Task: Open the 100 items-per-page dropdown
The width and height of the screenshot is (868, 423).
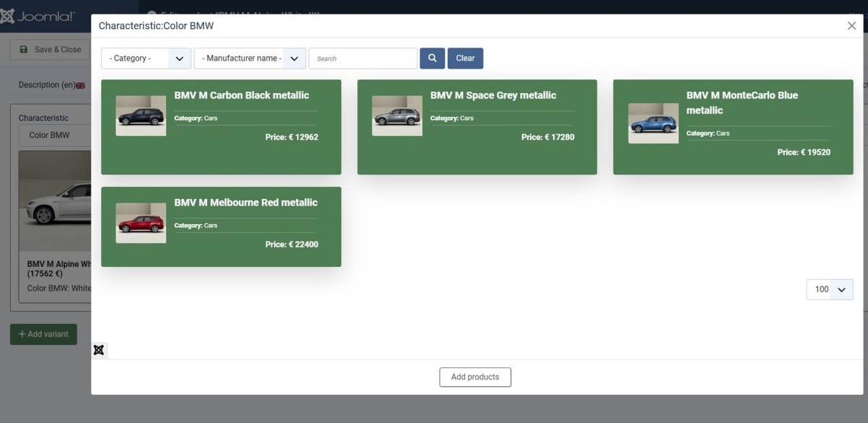Action: click(830, 289)
